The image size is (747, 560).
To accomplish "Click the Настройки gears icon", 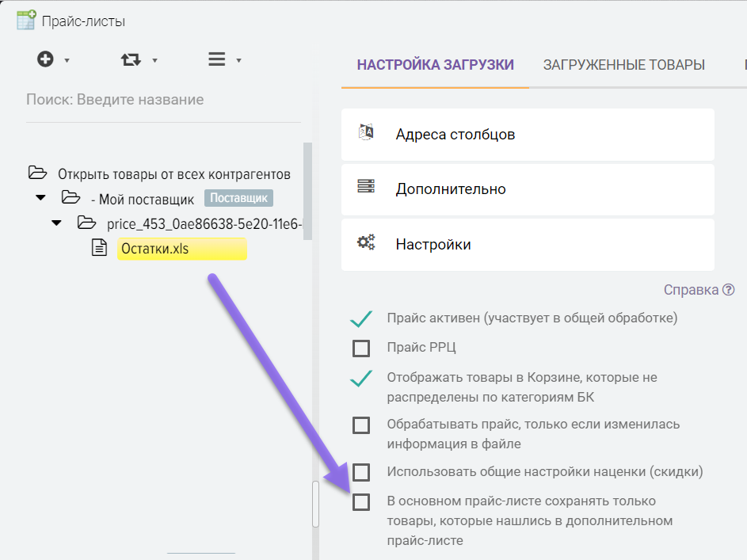I will coord(366,243).
